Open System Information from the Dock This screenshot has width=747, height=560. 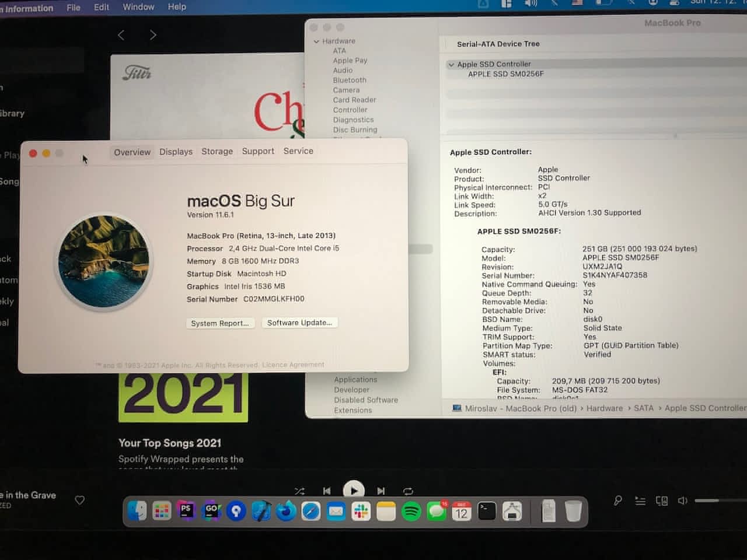(512, 512)
